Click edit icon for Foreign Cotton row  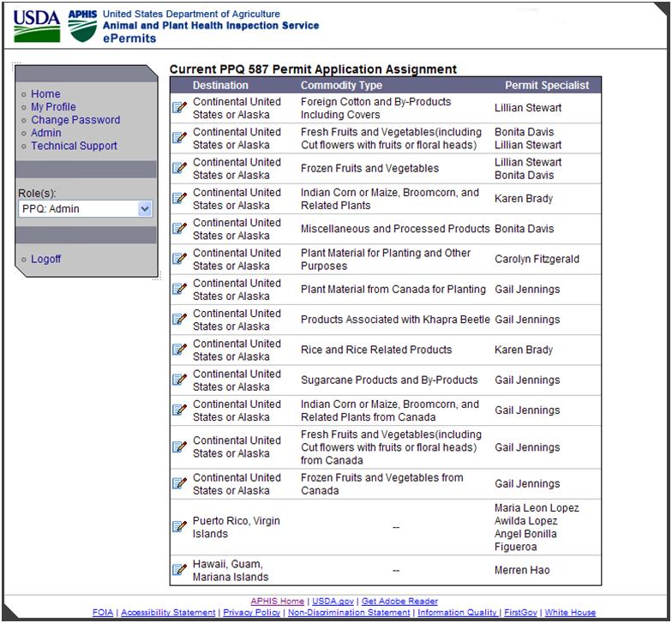pyautogui.click(x=180, y=108)
